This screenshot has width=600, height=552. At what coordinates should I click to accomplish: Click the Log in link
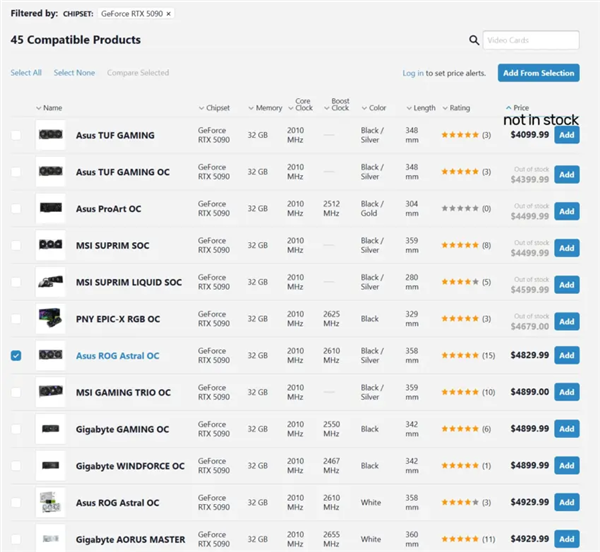413,73
